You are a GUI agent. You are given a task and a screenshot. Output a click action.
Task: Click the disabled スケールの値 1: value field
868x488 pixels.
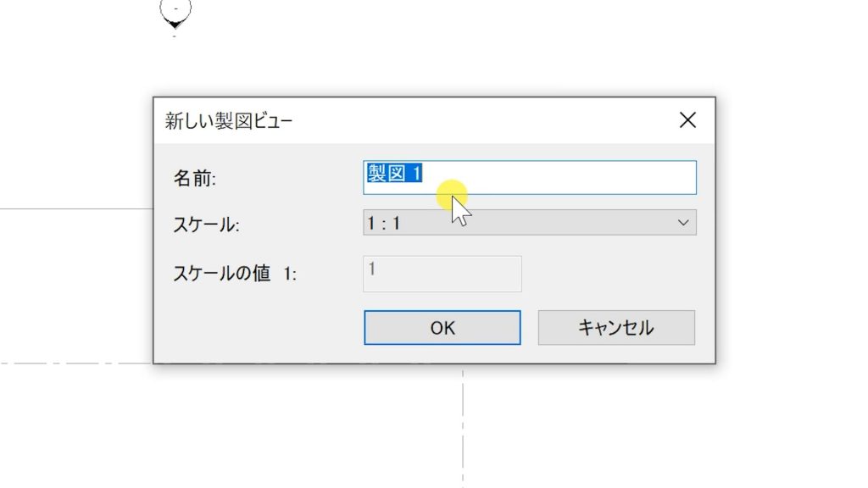[x=442, y=273]
